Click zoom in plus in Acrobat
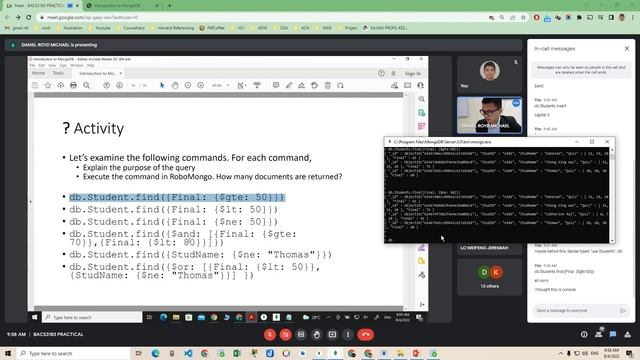Viewport: 640px width, 360px height. click(201, 85)
